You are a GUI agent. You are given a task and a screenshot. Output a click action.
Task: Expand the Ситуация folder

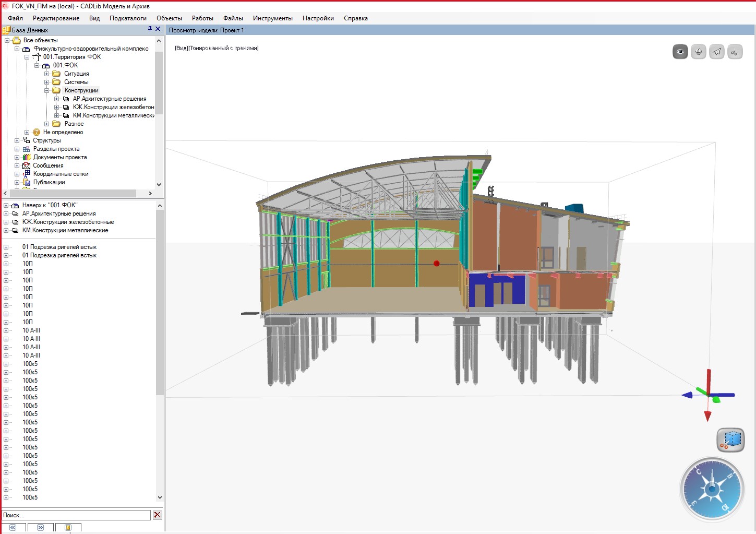[x=46, y=74]
